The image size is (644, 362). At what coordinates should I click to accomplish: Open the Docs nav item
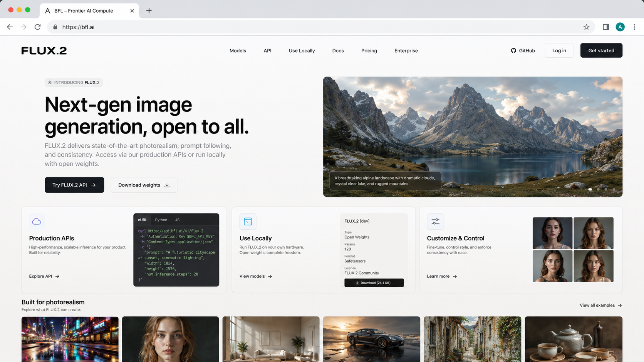(338, 51)
